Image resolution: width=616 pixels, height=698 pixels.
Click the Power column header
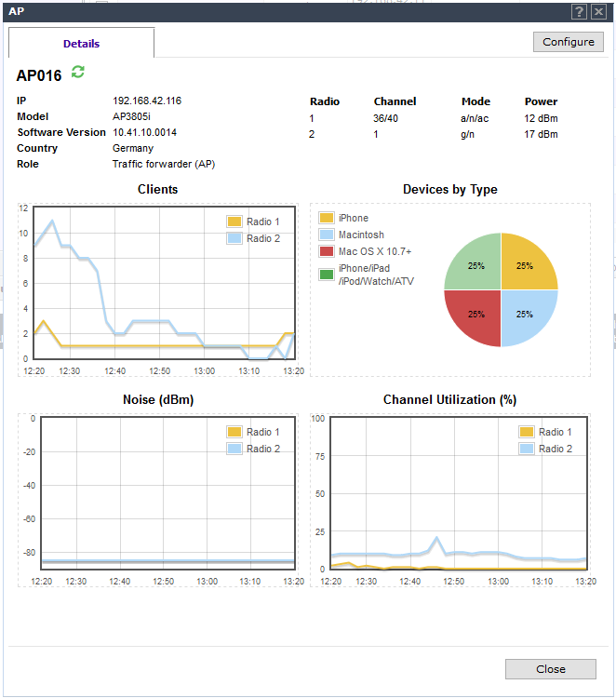(541, 101)
